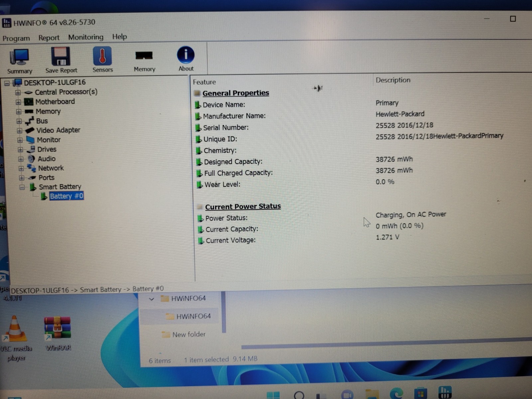532x399 pixels.
Task: Click the Motherboard tree icon
Action: tap(29, 102)
